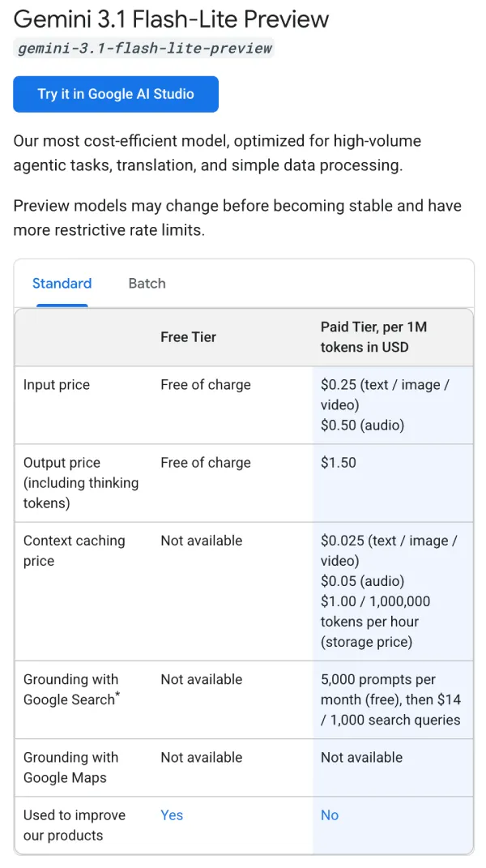Open the Yes link under Free Tier

pos(172,815)
